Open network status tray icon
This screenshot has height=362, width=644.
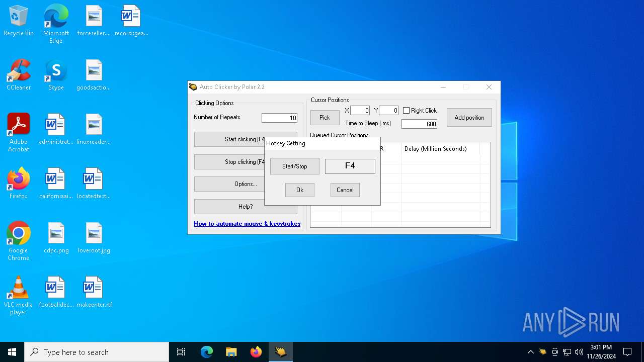[x=567, y=352]
